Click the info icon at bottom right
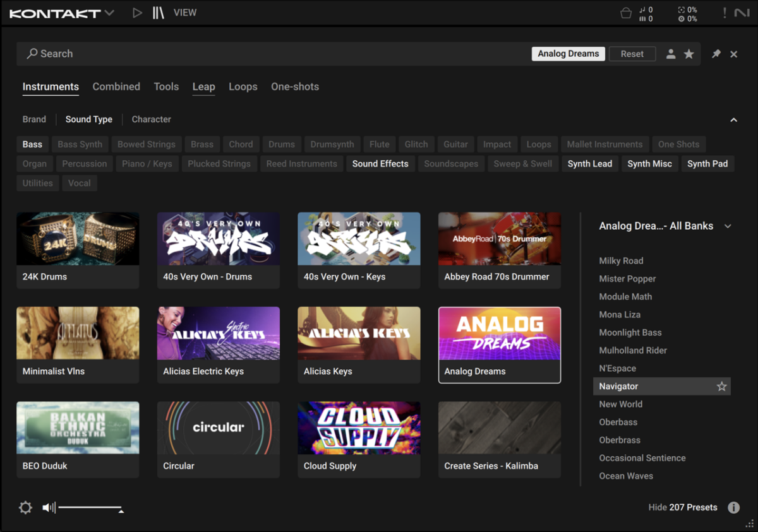Image resolution: width=758 pixels, height=532 pixels. pyautogui.click(x=733, y=507)
